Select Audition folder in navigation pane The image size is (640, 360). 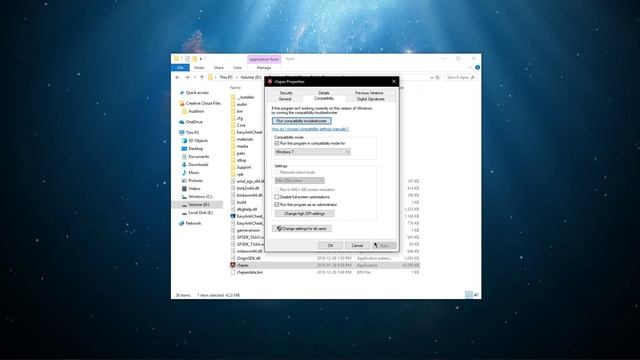click(x=196, y=111)
